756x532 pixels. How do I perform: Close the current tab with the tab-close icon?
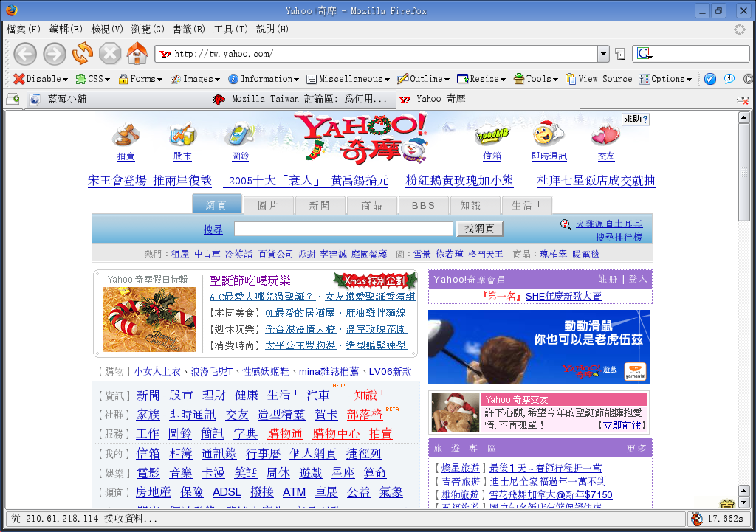click(x=743, y=100)
